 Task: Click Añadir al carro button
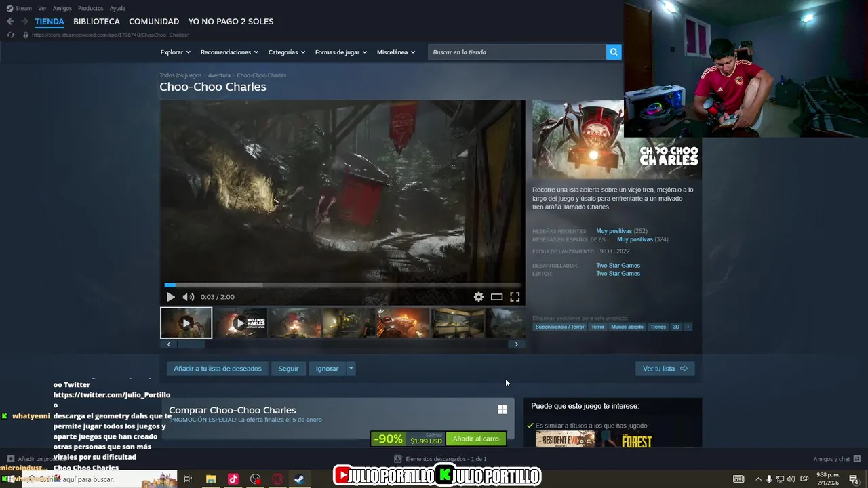[475, 439]
